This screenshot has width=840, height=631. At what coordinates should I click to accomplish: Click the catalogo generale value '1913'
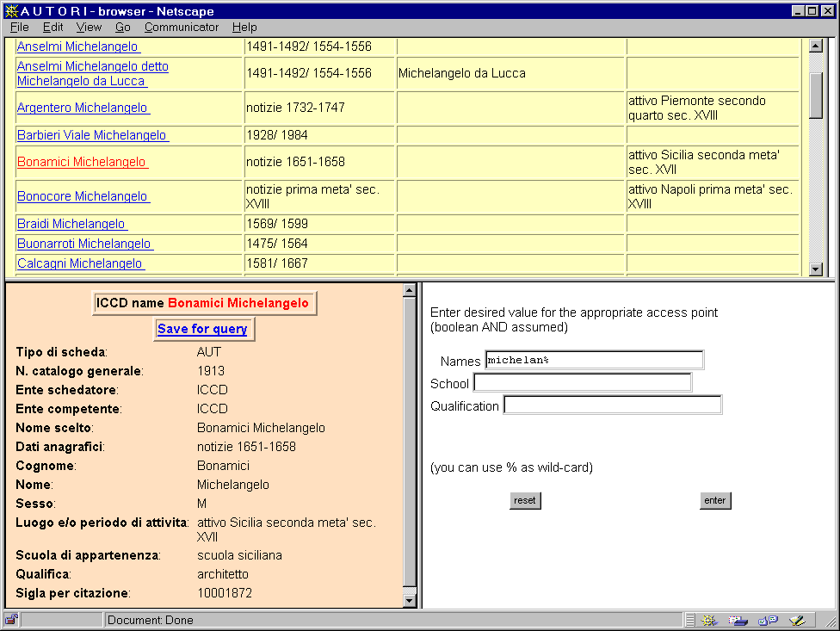tap(211, 371)
